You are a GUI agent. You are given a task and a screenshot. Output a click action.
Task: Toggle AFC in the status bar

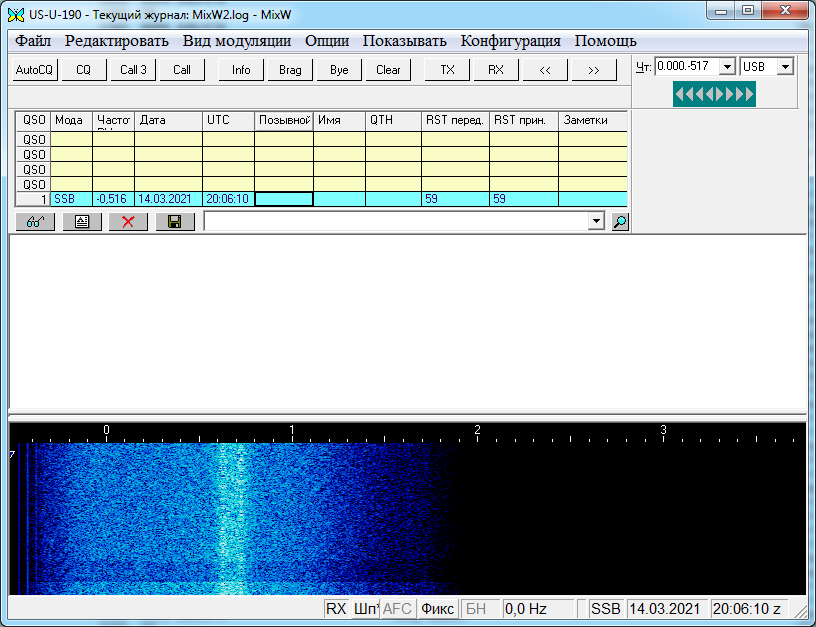[397, 608]
